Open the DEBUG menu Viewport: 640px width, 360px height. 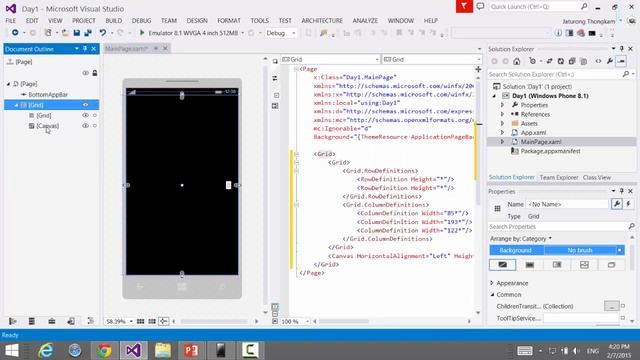141,20
